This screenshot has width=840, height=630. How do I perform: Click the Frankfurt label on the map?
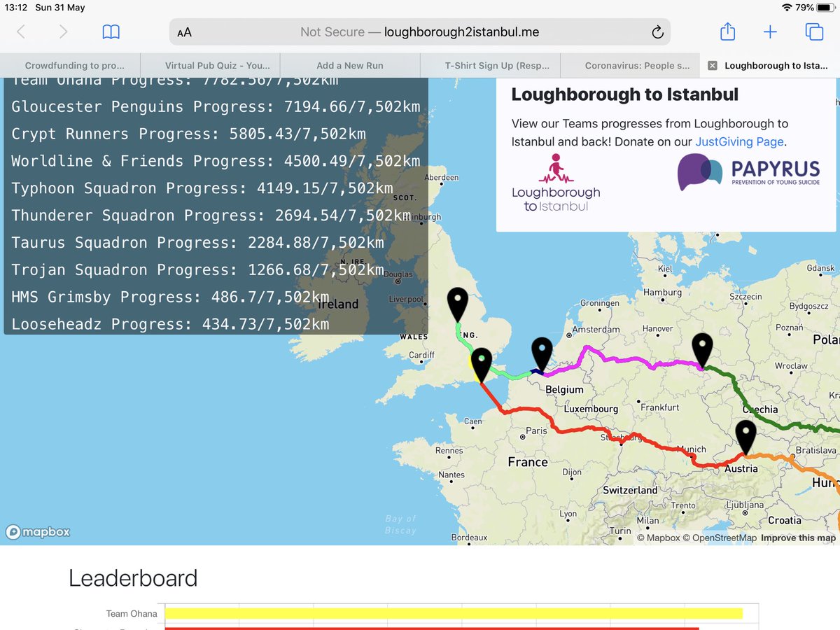tap(659, 407)
